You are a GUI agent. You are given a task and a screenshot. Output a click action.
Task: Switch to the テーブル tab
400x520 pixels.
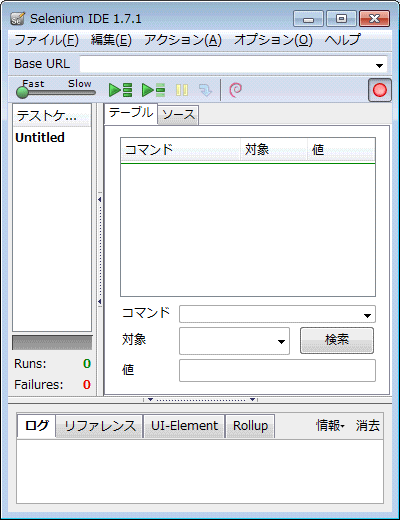coord(131,113)
